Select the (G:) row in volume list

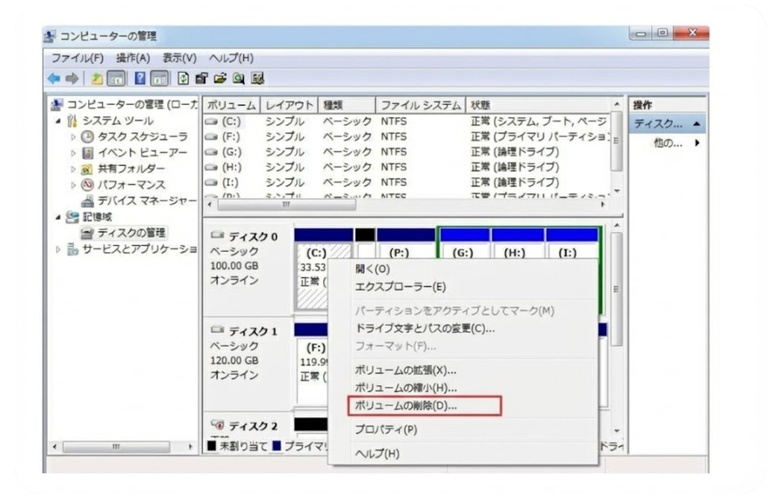tap(407, 152)
